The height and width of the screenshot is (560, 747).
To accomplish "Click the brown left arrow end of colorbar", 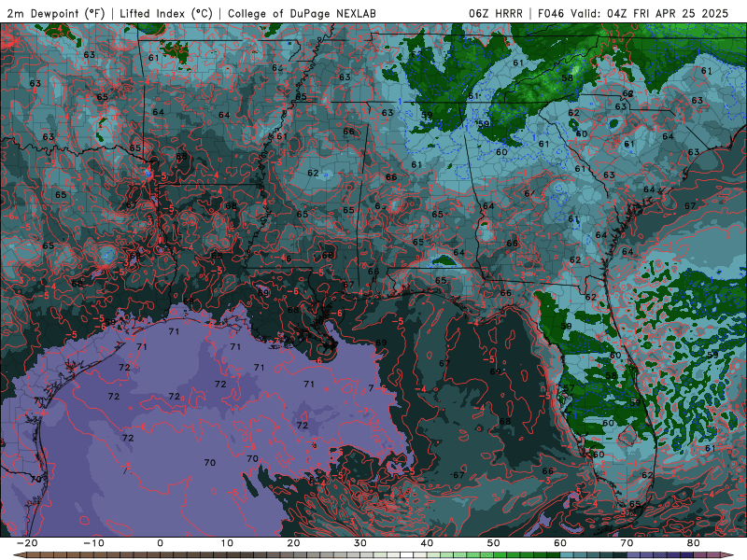I will pyautogui.click(x=19, y=555).
